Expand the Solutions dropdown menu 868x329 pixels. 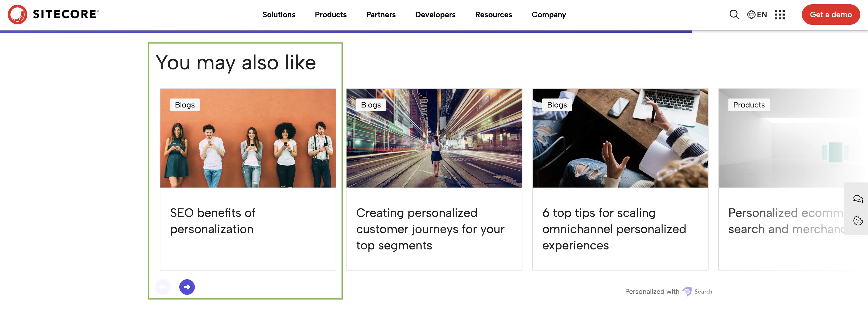point(278,14)
